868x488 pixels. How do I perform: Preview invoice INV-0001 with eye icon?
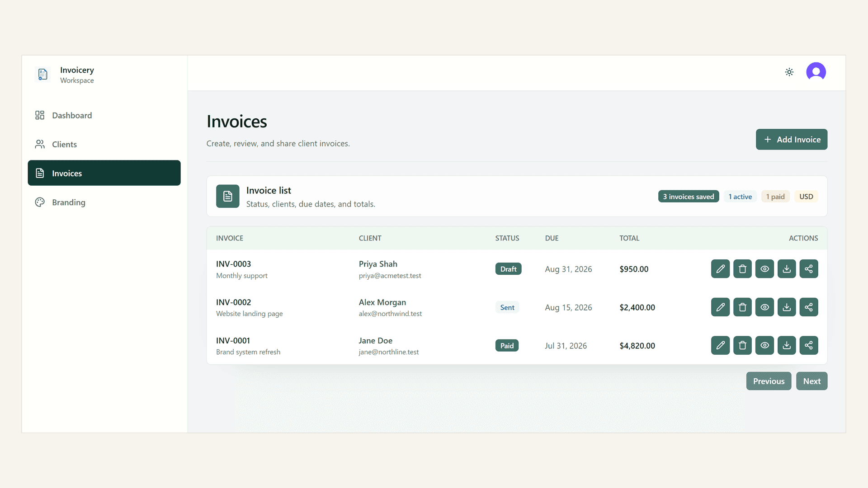764,346
